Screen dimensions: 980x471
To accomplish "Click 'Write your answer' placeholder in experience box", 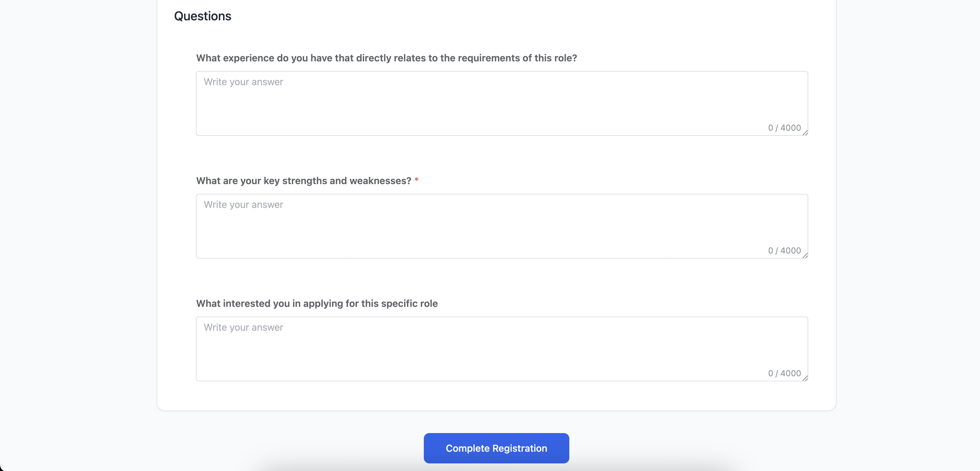I will pos(243,82).
